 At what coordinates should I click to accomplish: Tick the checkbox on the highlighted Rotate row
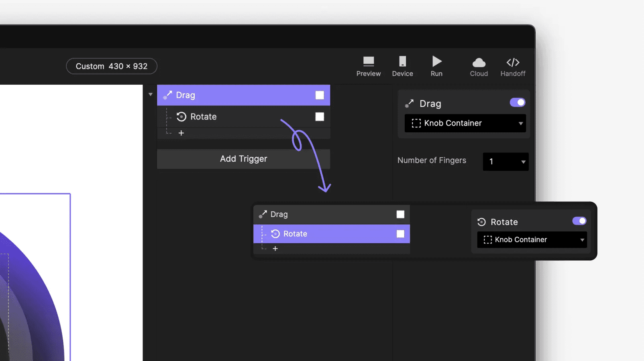pos(400,234)
